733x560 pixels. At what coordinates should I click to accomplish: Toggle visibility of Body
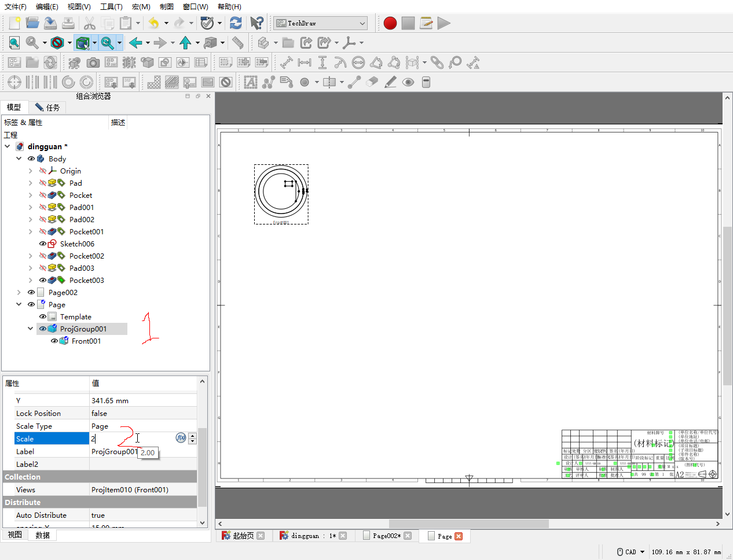click(31, 159)
